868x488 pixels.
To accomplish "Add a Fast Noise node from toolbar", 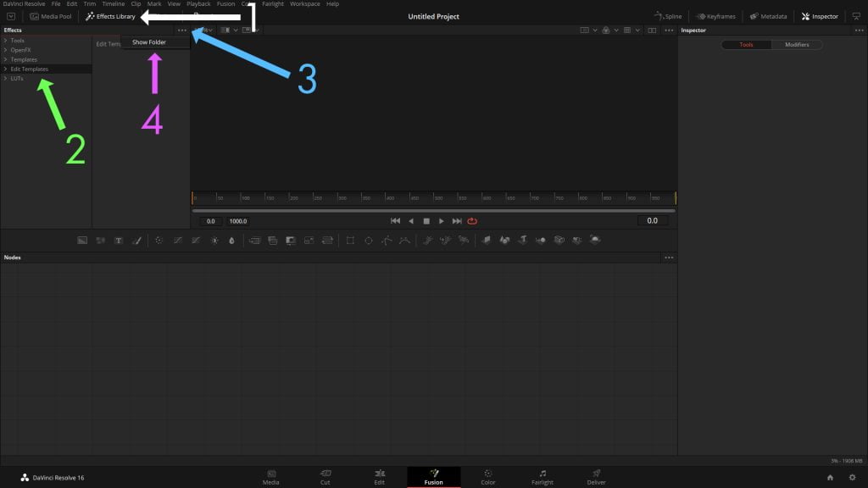I will click(100, 240).
